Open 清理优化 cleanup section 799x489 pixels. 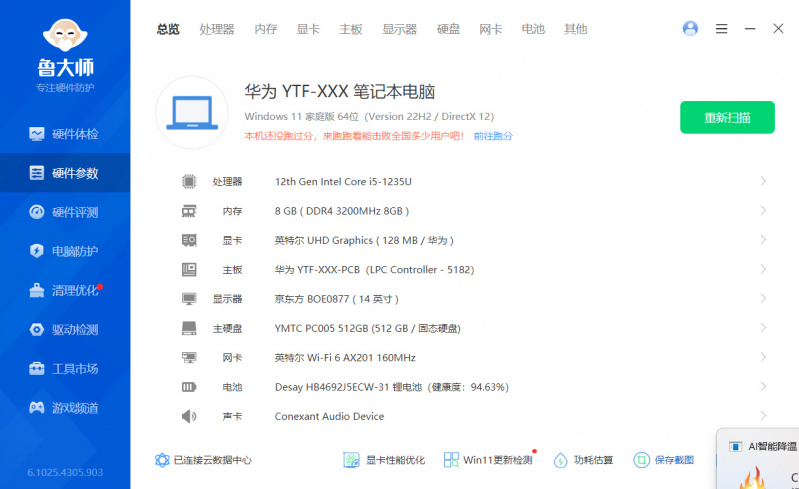[64, 290]
